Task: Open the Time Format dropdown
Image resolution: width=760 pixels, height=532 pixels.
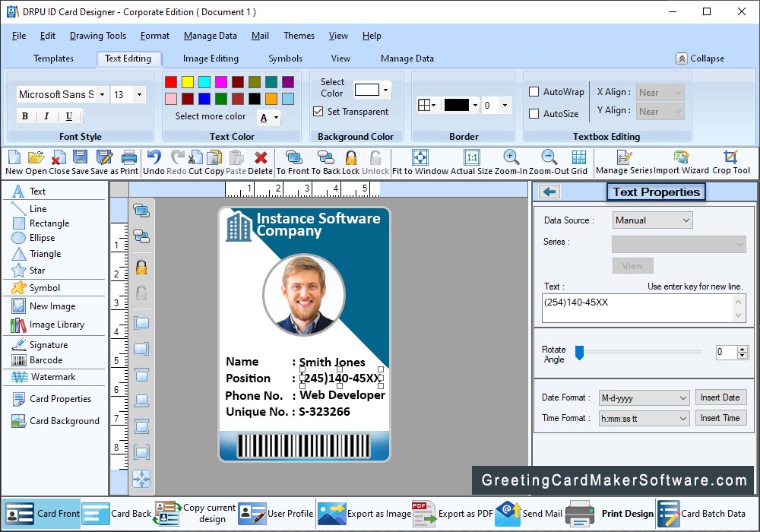Action: tap(644, 418)
